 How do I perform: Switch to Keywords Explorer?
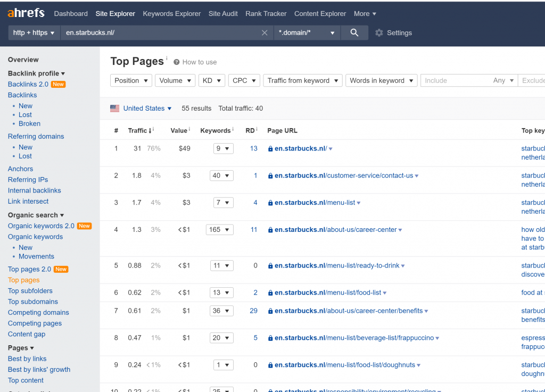pyautogui.click(x=172, y=14)
